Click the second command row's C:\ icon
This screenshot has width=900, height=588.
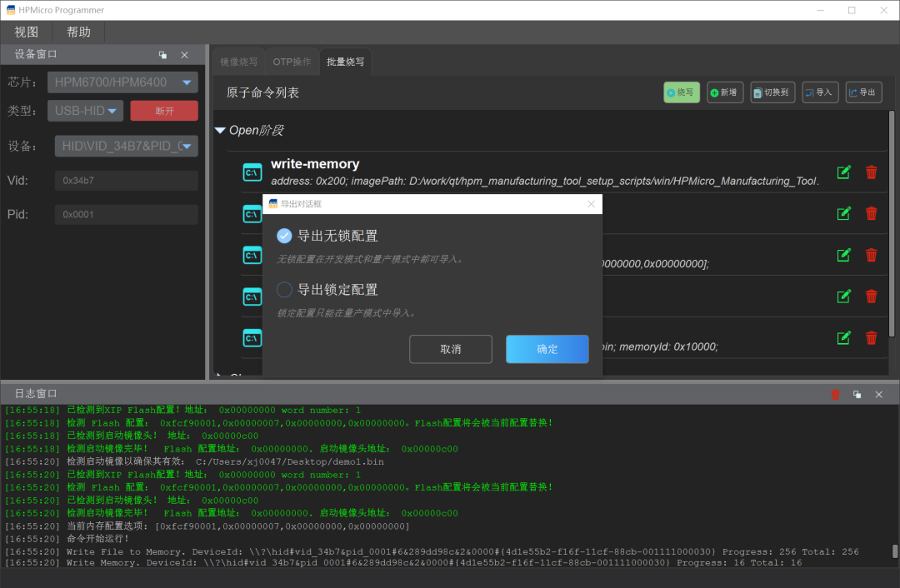(252, 214)
